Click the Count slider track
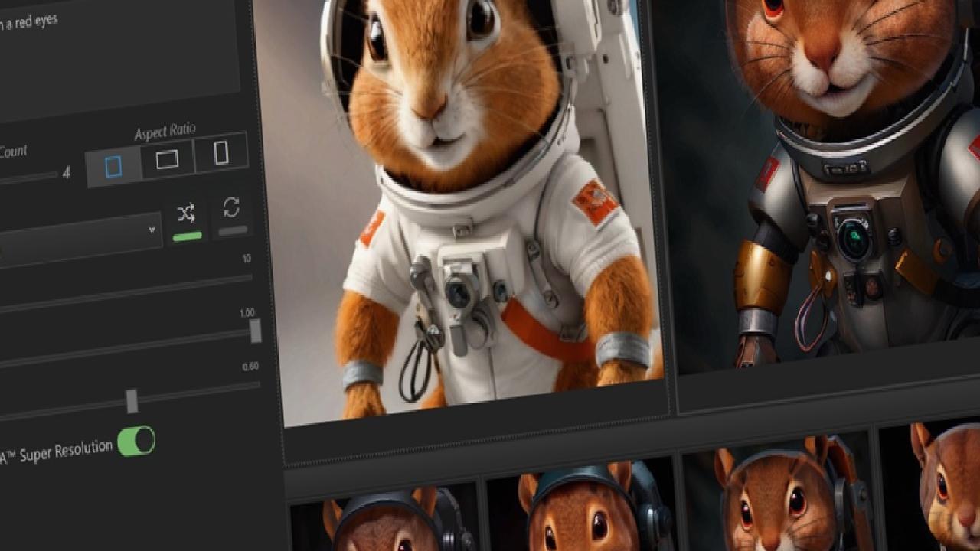Image resolution: width=980 pixels, height=551 pixels. pos(28,179)
